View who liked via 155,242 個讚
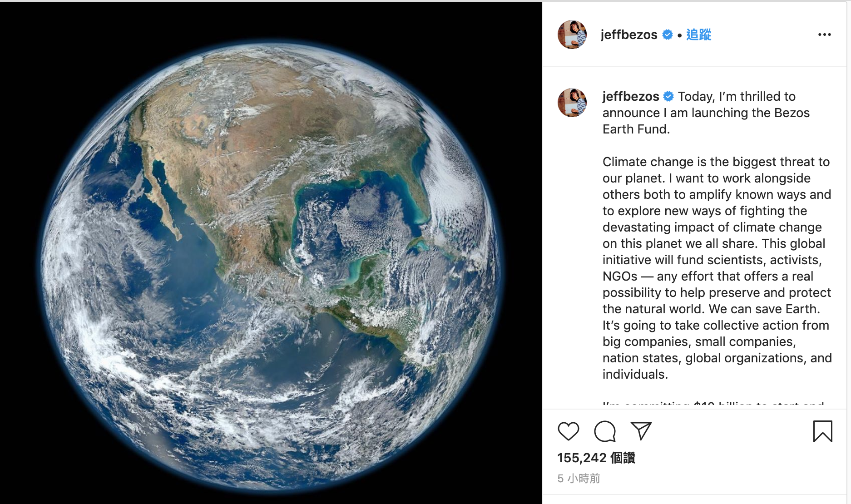Screen dimensions: 851x504 [x=596, y=458]
